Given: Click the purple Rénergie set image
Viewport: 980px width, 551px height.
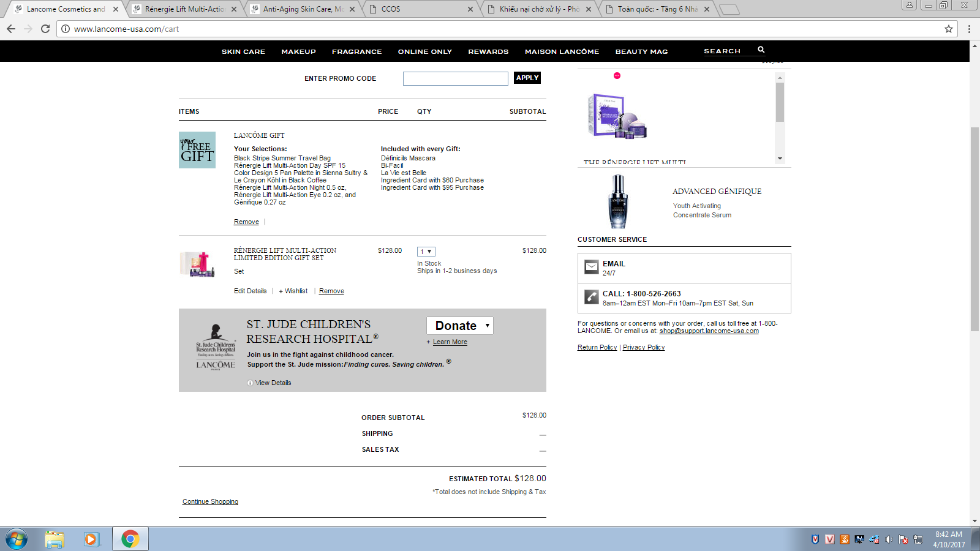Looking at the screenshot, I should [617, 116].
